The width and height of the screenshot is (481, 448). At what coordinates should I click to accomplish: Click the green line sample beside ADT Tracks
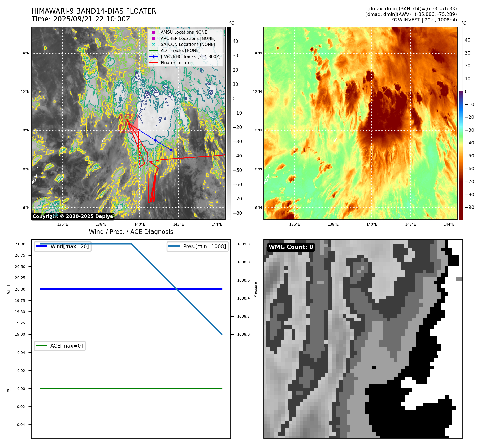153,51
